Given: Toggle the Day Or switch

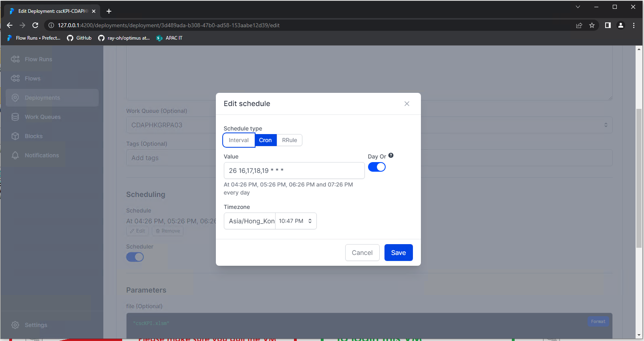Looking at the screenshot, I should click(377, 167).
